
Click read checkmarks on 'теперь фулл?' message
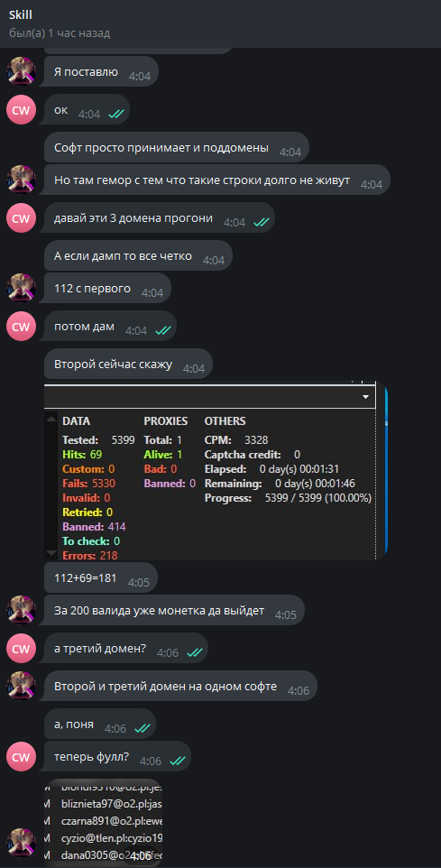coord(178,762)
